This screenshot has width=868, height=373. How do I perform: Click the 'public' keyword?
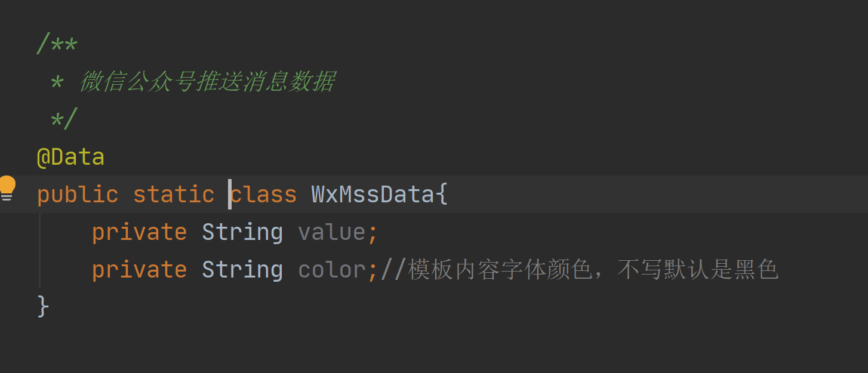pyautogui.click(x=78, y=195)
